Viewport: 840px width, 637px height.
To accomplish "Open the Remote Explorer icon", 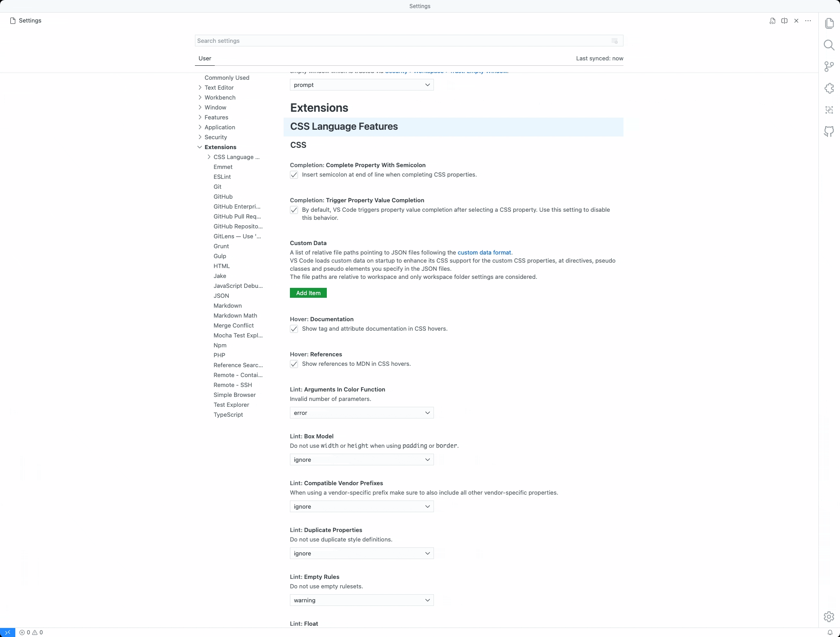I will click(x=829, y=110).
